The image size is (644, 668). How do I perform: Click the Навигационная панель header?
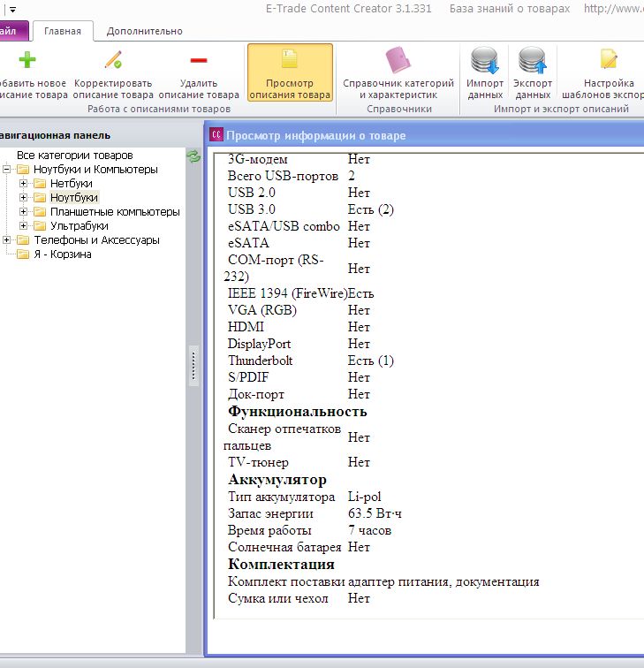coord(55,135)
